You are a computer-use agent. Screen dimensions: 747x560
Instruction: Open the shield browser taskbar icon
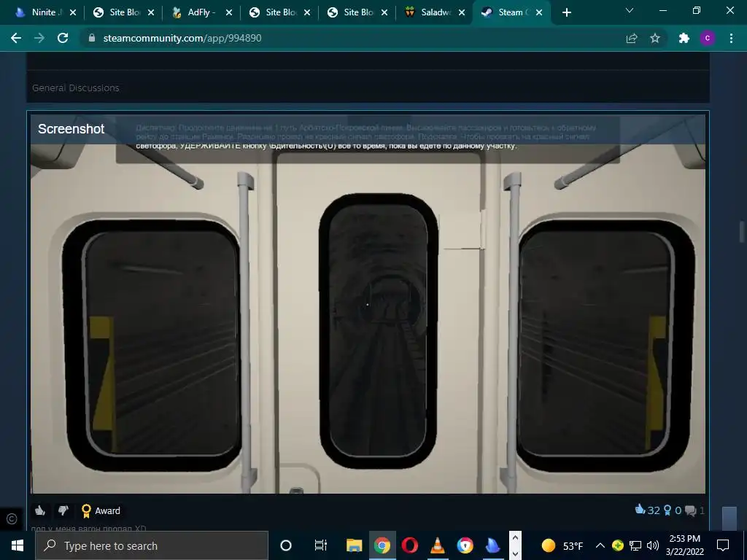pyautogui.click(x=465, y=545)
